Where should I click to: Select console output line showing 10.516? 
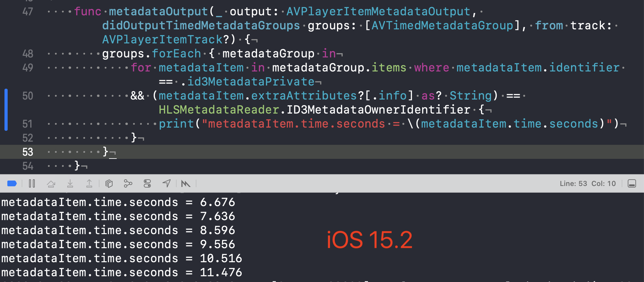(x=121, y=258)
